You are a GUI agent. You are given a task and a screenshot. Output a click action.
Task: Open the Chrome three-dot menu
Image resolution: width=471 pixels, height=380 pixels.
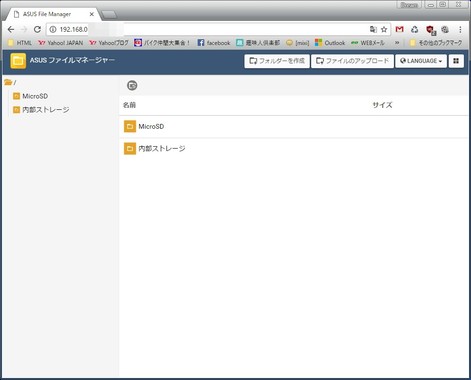coord(460,29)
